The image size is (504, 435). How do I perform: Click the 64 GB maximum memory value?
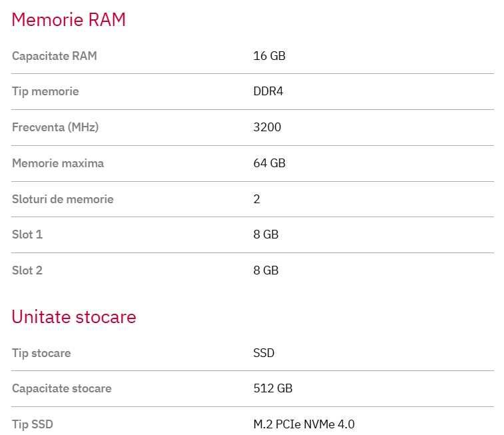[x=270, y=163]
